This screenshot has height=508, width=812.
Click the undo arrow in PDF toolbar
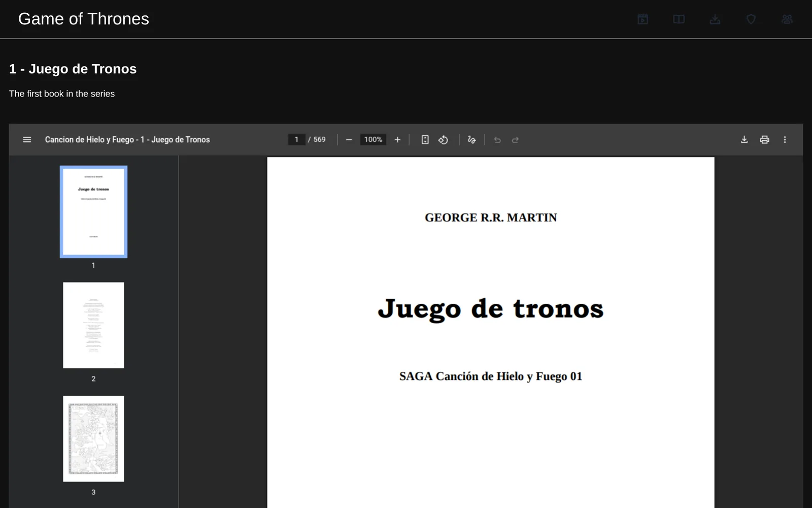(497, 140)
